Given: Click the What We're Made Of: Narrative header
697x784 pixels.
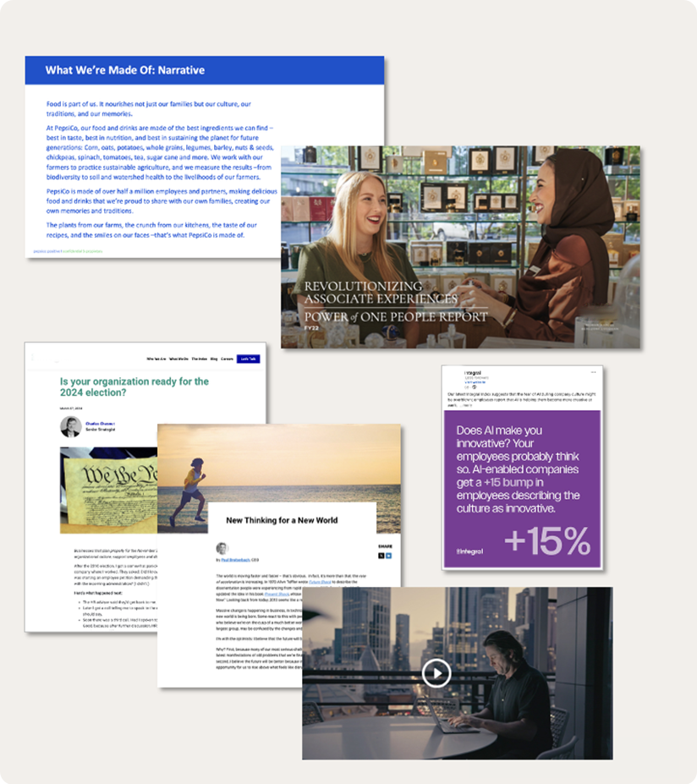Looking at the screenshot, I should [125, 70].
